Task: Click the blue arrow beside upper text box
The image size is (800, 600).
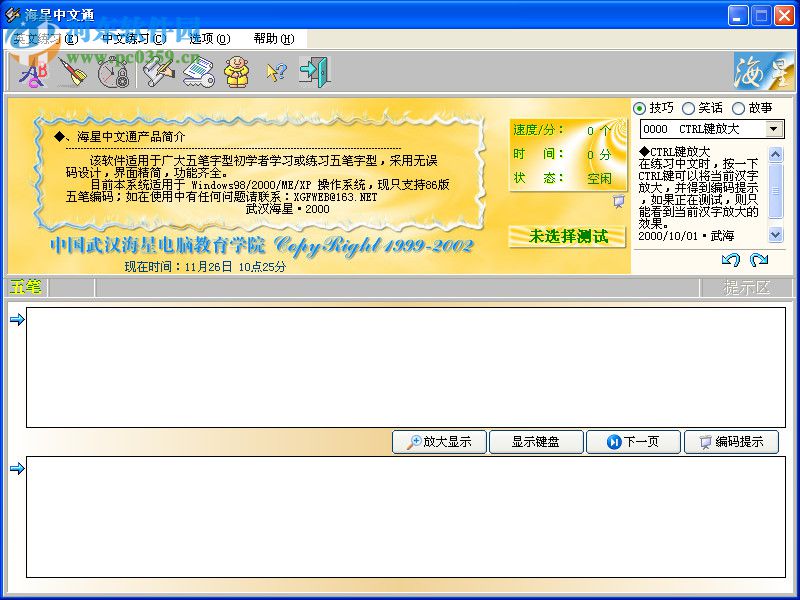Action: 17,319
